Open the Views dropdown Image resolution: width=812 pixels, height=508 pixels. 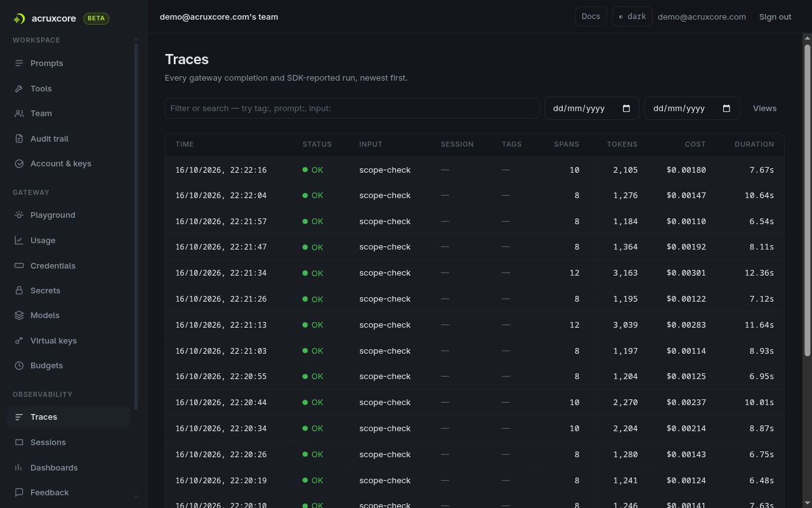pos(764,109)
